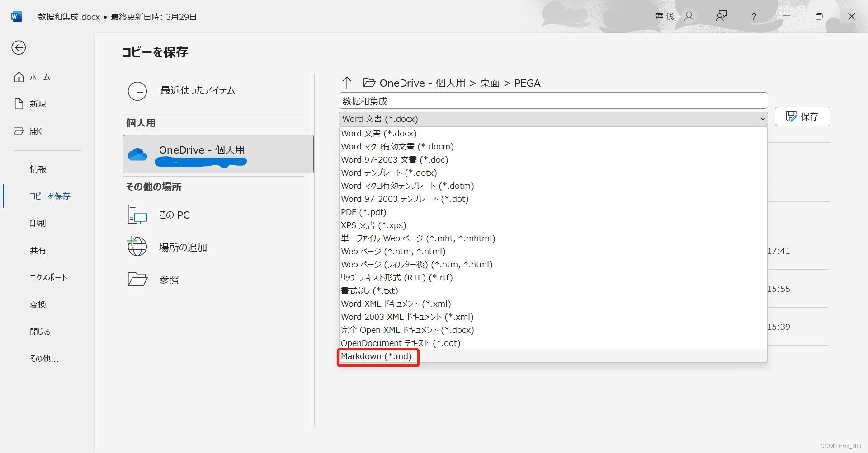Select 変換 in the sidebar
868x453 pixels.
38,304
